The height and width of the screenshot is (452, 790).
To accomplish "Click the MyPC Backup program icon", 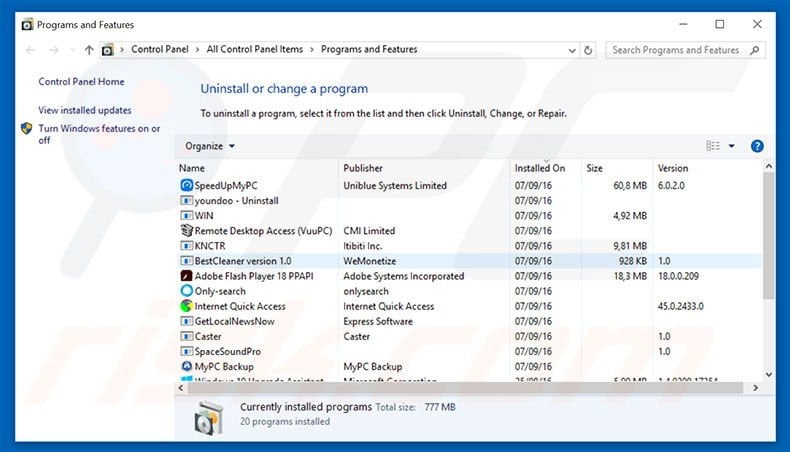I will point(186,366).
